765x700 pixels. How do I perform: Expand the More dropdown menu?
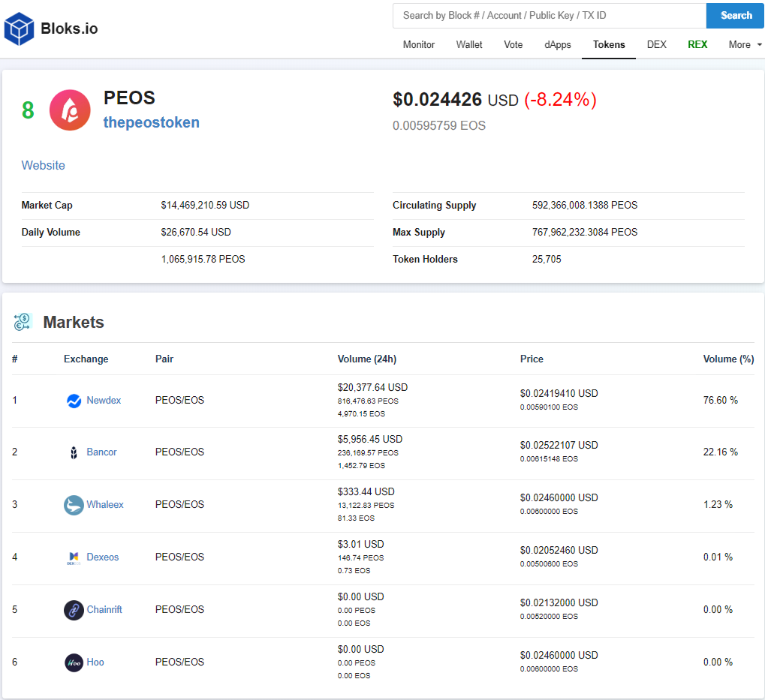pyautogui.click(x=745, y=45)
